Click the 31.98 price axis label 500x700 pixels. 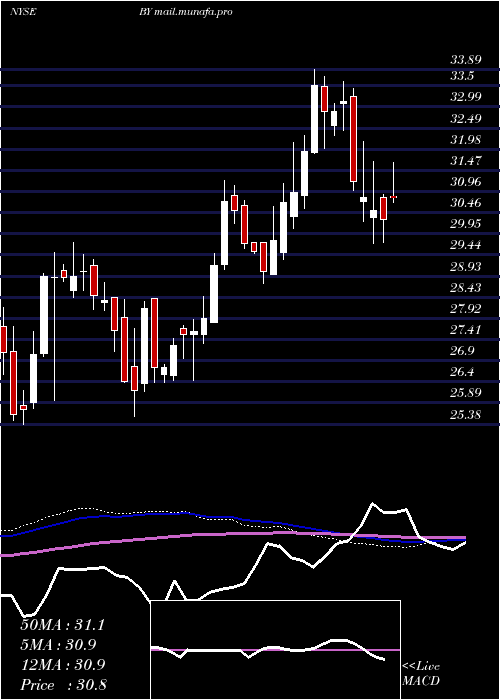coord(466,139)
